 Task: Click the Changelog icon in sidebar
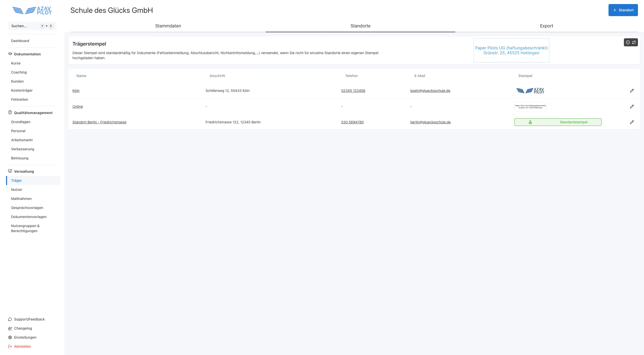[10, 328]
